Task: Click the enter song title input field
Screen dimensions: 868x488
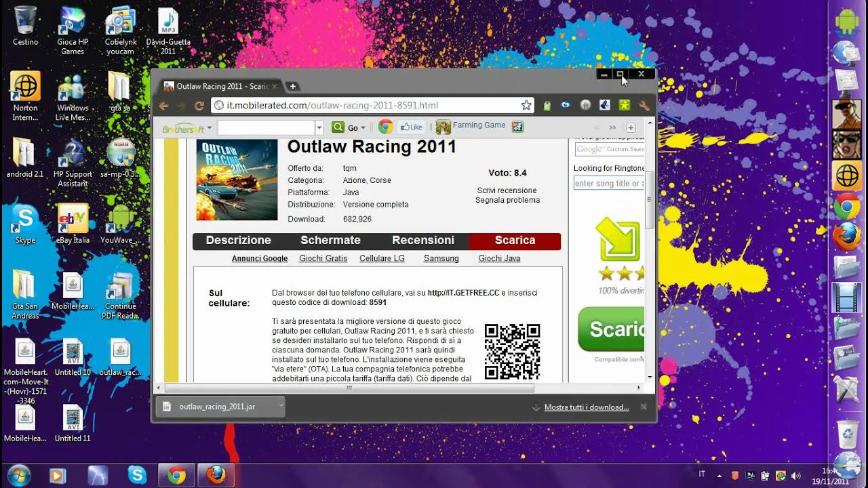Action: (609, 183)
